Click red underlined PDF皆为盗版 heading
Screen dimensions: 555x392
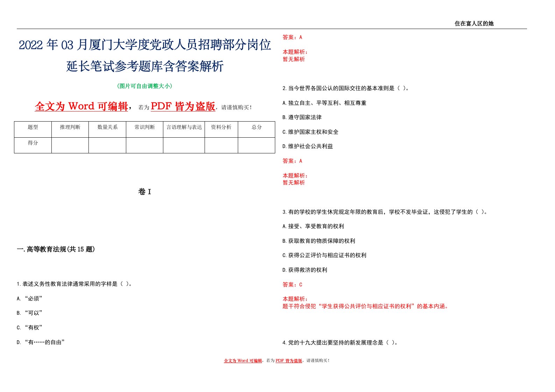tap(183, 106)
